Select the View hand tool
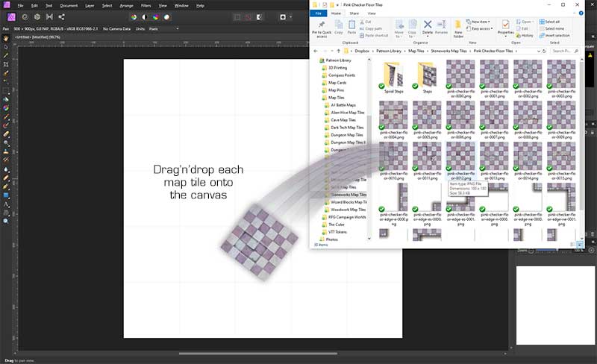The height and width of the screenshot is (364, 597). tap(6, 38)
